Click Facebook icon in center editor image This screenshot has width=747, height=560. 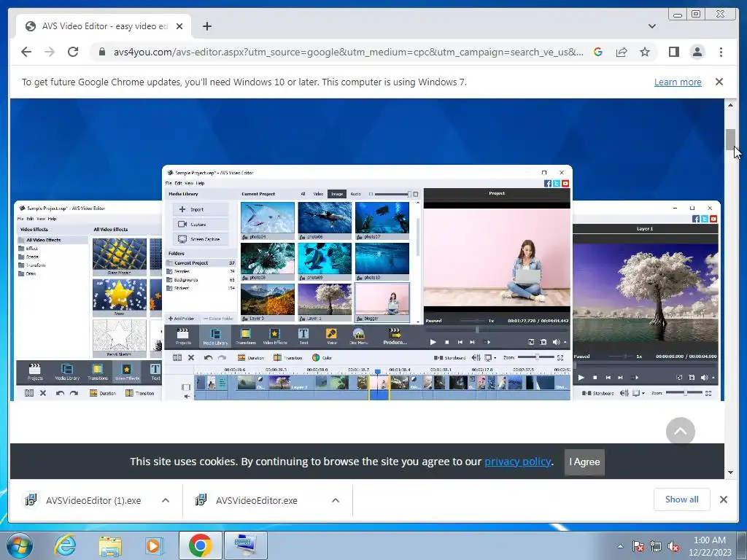click(548, 183)
